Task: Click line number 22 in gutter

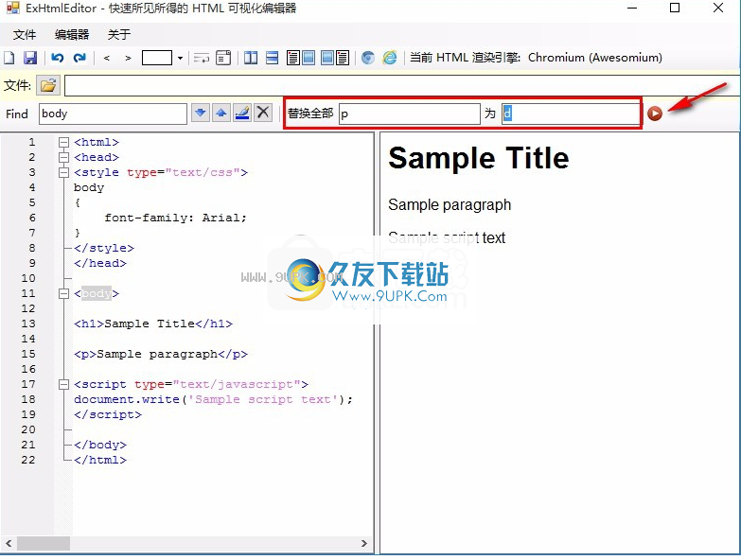Action: tap(27, 460)
